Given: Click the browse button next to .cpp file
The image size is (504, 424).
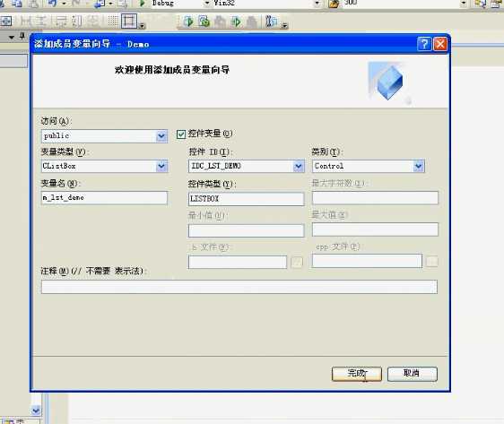Looking at the screenshot, I should pyautogui.click(x=431, y=261).
